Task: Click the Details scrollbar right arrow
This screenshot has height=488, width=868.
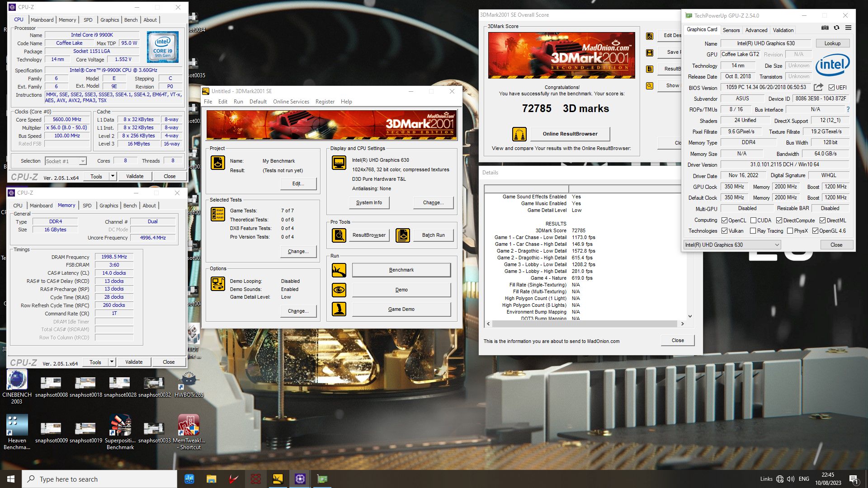Action: pos(682,324)
